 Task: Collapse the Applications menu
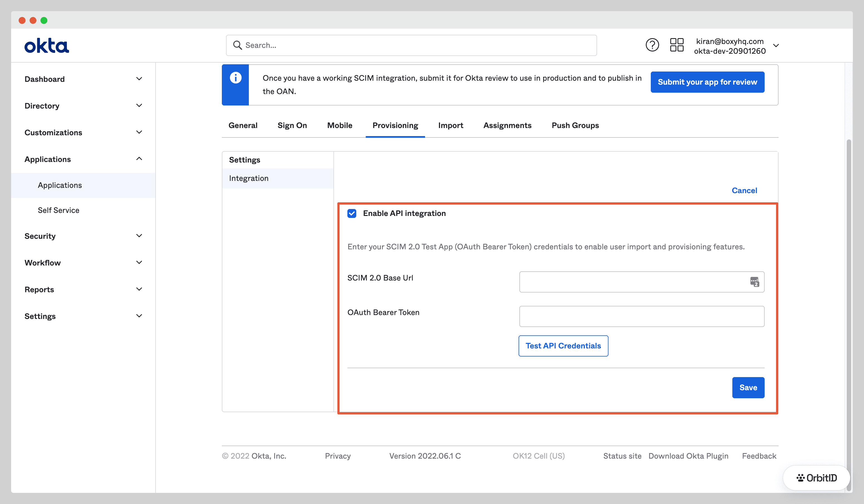(83, 159)
